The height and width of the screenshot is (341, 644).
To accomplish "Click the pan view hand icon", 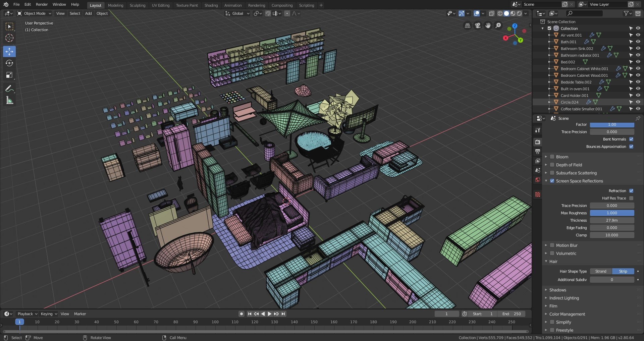I will pyautogui.click(x=488, y=25).
